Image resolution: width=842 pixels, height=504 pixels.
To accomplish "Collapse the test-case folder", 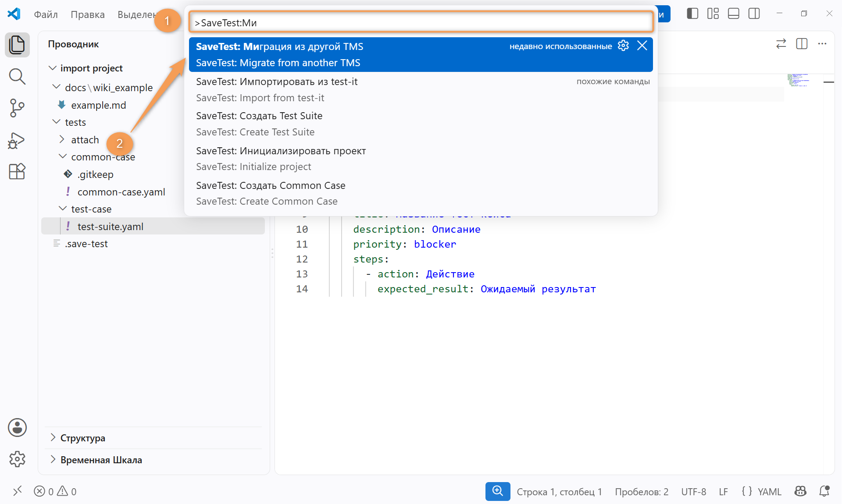I will coord(63,209).
